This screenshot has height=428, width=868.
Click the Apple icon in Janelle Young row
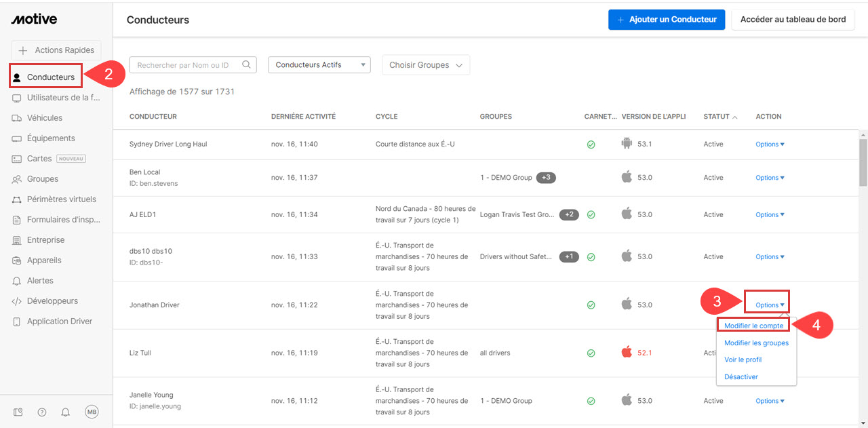click(x=627, y=400)
